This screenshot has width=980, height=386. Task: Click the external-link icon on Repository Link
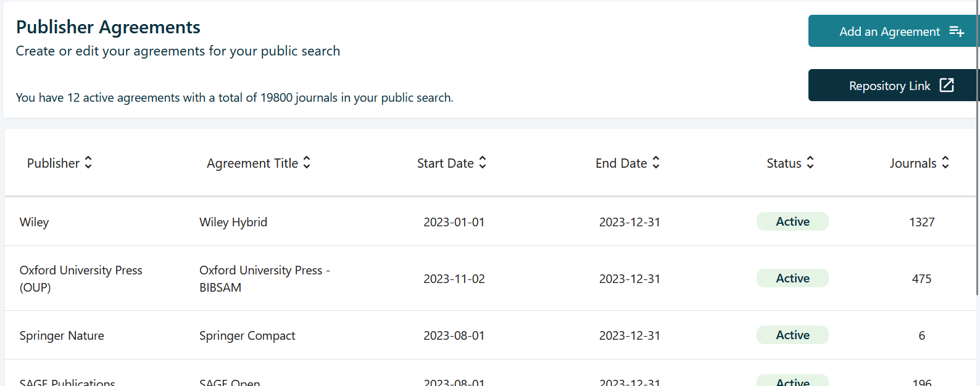point(947,85)
